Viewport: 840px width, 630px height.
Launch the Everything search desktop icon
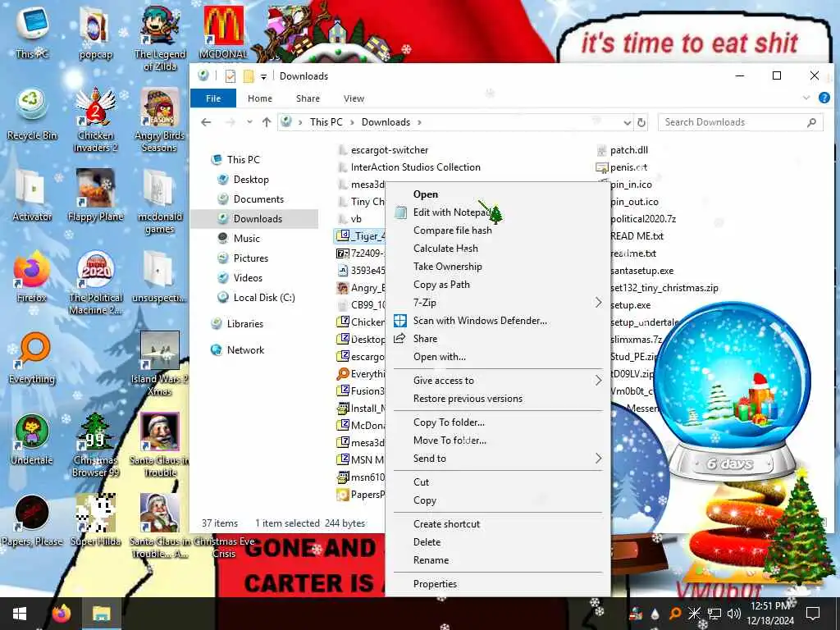point(32,358)
